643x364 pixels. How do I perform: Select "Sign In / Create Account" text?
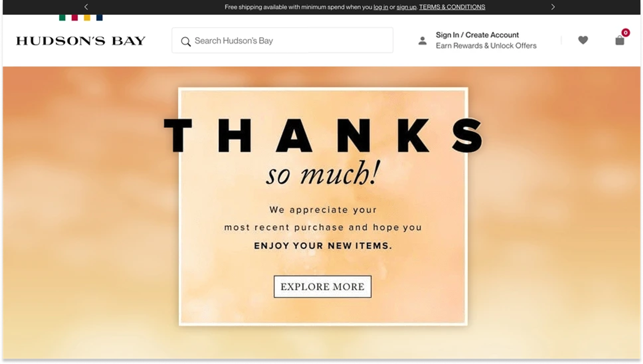pos(477,35)
